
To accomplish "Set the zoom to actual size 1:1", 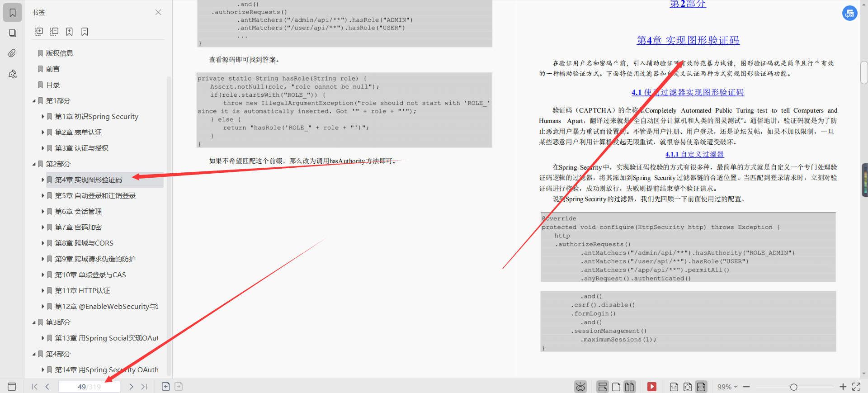I will pyautogui.click(x=674, y=387).
